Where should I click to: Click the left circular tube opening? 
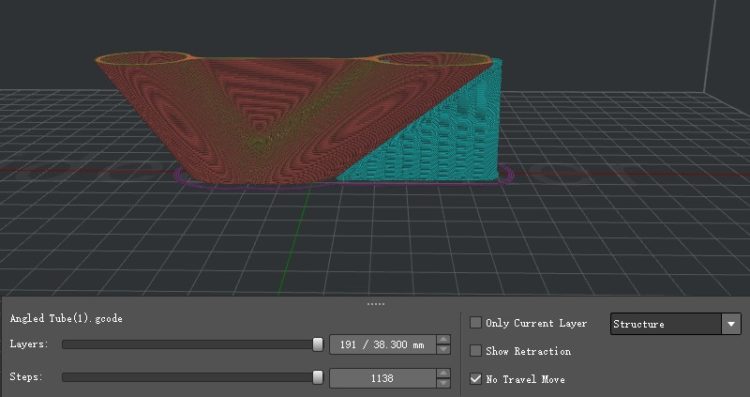(x=143, y=58)
